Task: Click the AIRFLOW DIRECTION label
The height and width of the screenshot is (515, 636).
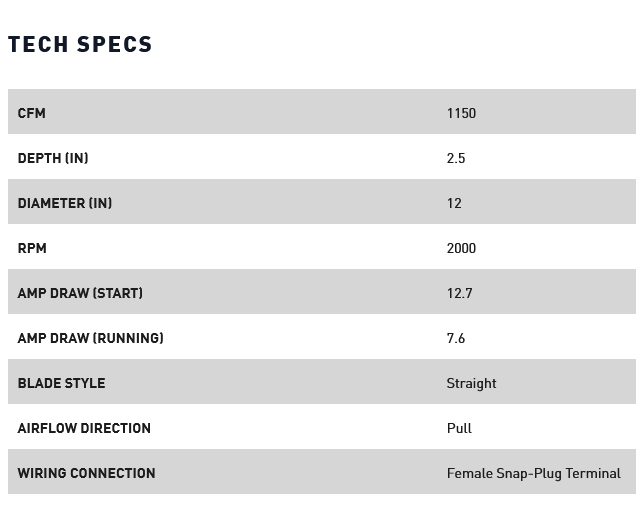Action: (84, 428)
